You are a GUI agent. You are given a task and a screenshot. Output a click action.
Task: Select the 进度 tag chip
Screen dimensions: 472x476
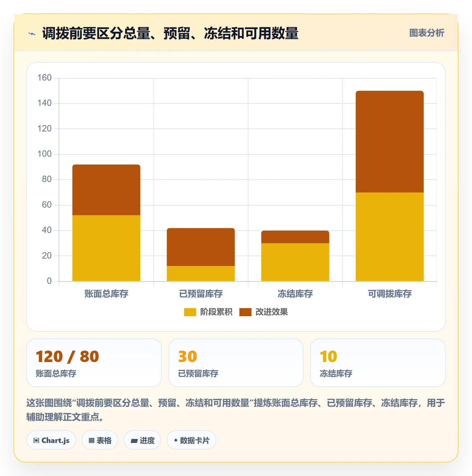click(x=142, y=440)
